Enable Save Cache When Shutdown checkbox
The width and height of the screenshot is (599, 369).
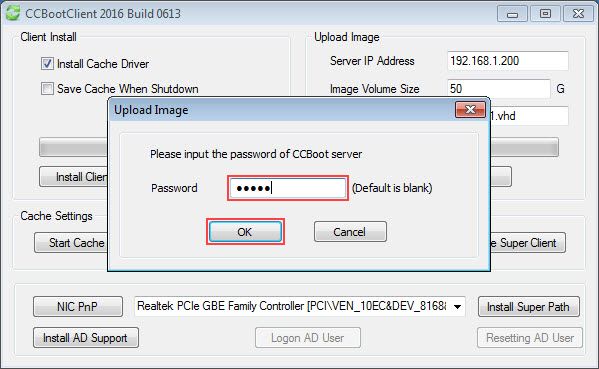click(47, 89)
